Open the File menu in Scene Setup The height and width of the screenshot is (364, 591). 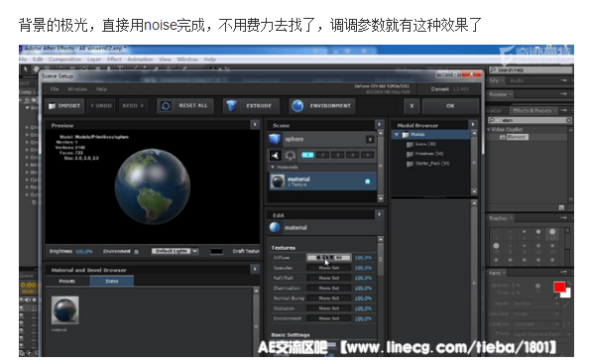[x=55, y=89]
